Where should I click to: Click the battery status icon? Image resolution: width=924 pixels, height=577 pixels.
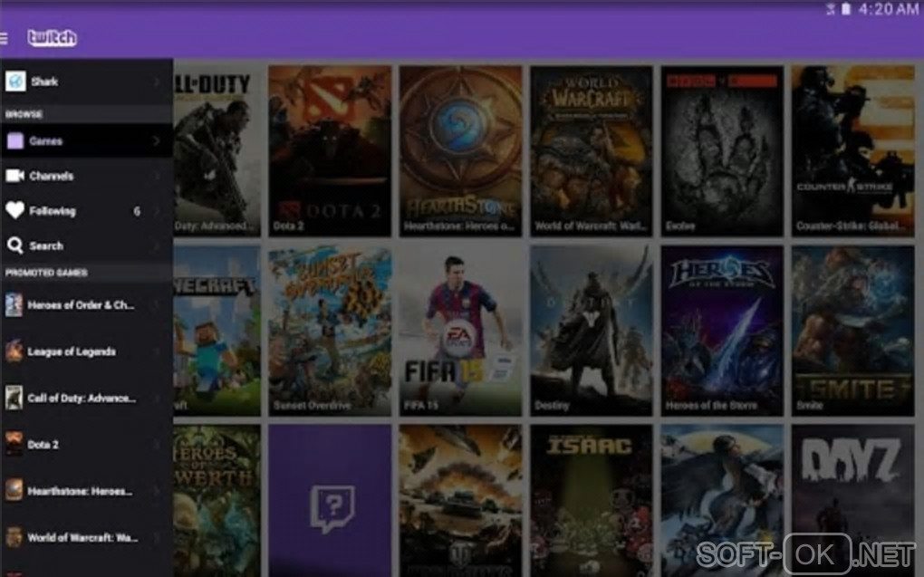pyautogui.click(x=845, y=9)
